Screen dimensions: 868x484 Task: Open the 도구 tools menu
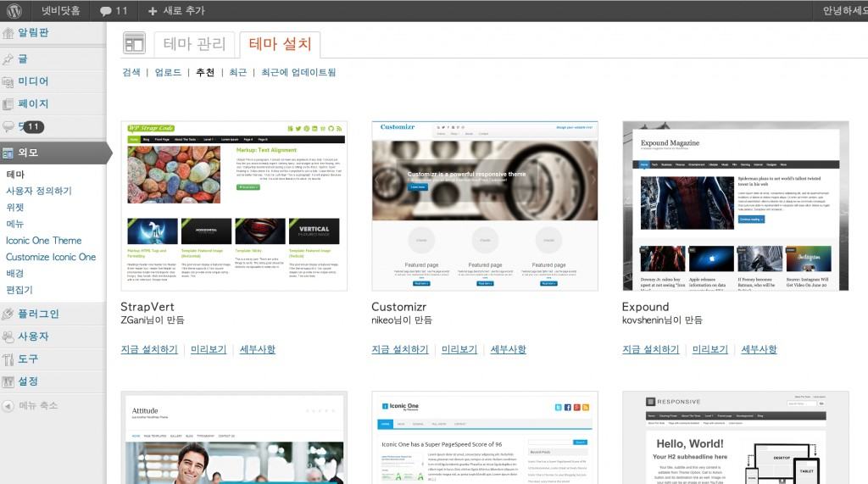28,359
